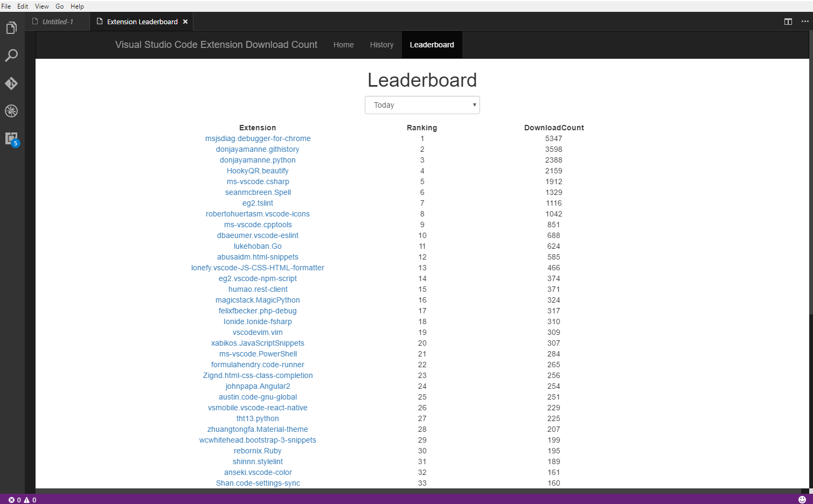
Task: Open the View menu
Action: click(x=41, y=6)
